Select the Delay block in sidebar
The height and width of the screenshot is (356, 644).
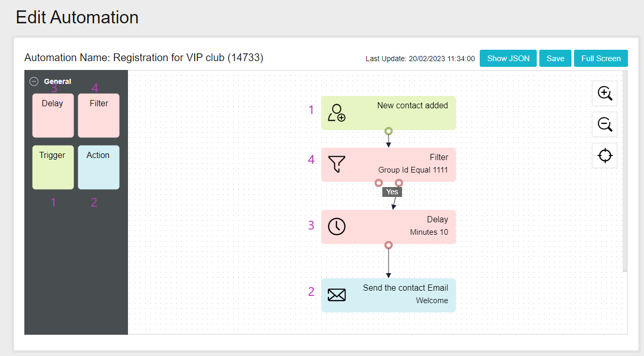(x=53, y=115)
